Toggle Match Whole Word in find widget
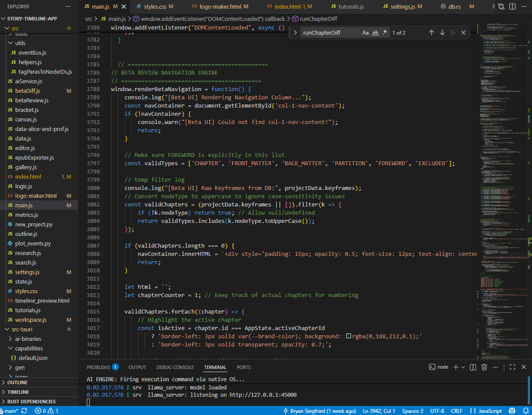532x415 pixels. coord(375,33)
